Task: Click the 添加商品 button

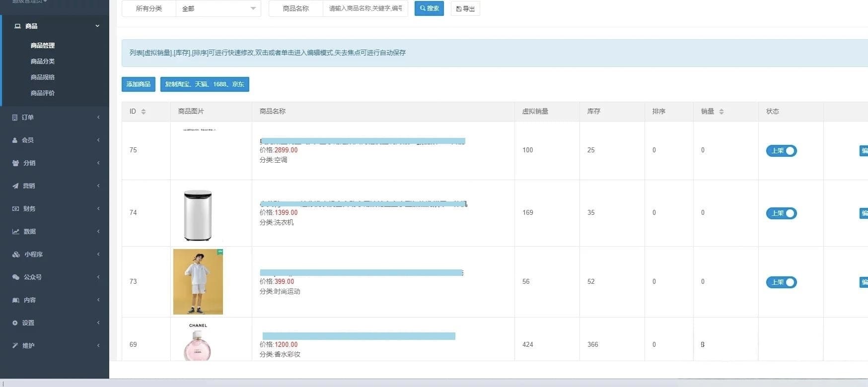Action: pos(139,84)
